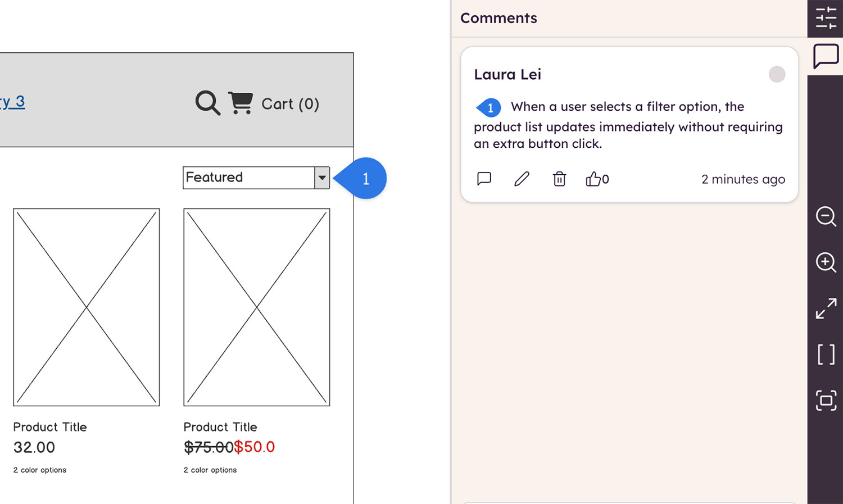Viewport: 843px width, 504px height.
Task: Click the fit-to-screen frame icon
Action: 826,401
